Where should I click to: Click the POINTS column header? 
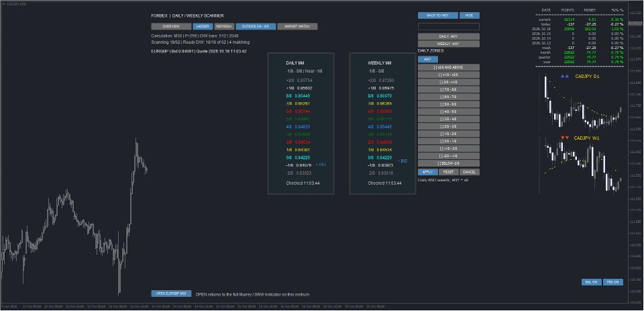coord(568,10)
